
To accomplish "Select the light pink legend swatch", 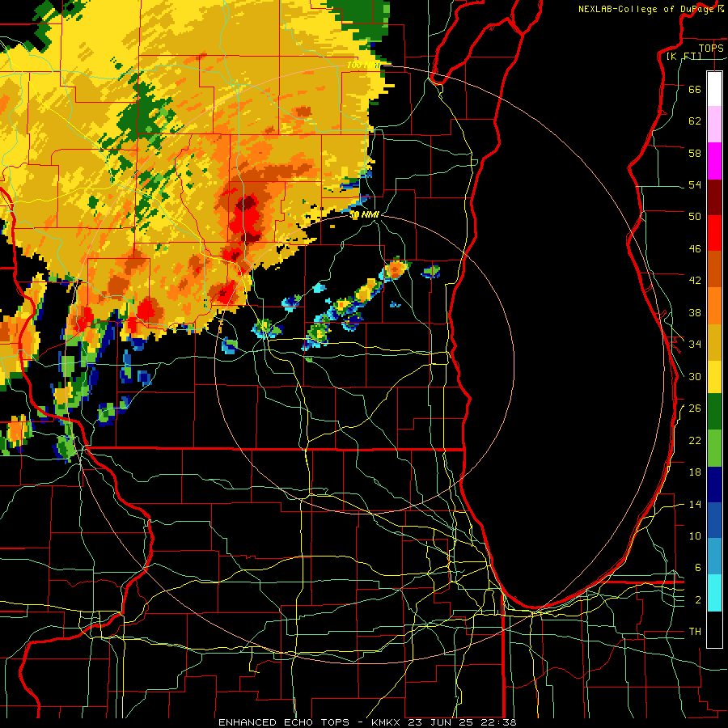I will (714, 125).
